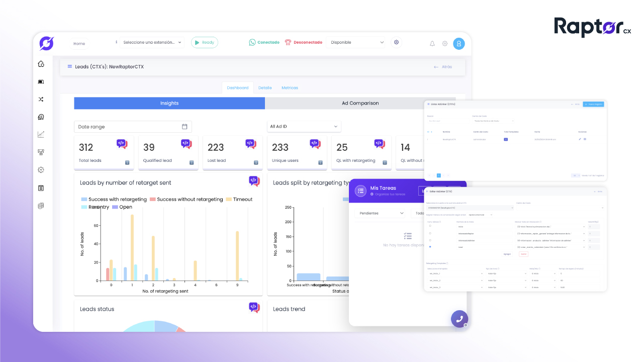Click the pencil edit icon in Listas AdLinker row
The image size is (644, 362).
[x=580, y=139]
